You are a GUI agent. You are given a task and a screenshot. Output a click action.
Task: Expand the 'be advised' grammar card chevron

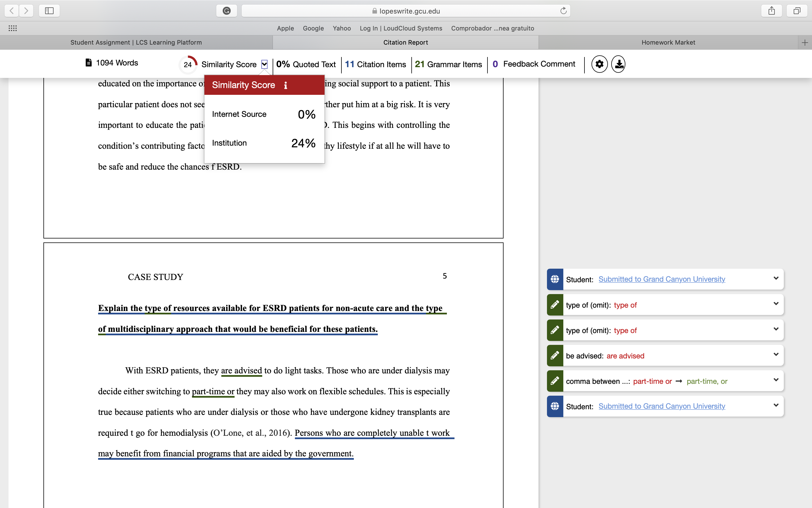(776, 354)
